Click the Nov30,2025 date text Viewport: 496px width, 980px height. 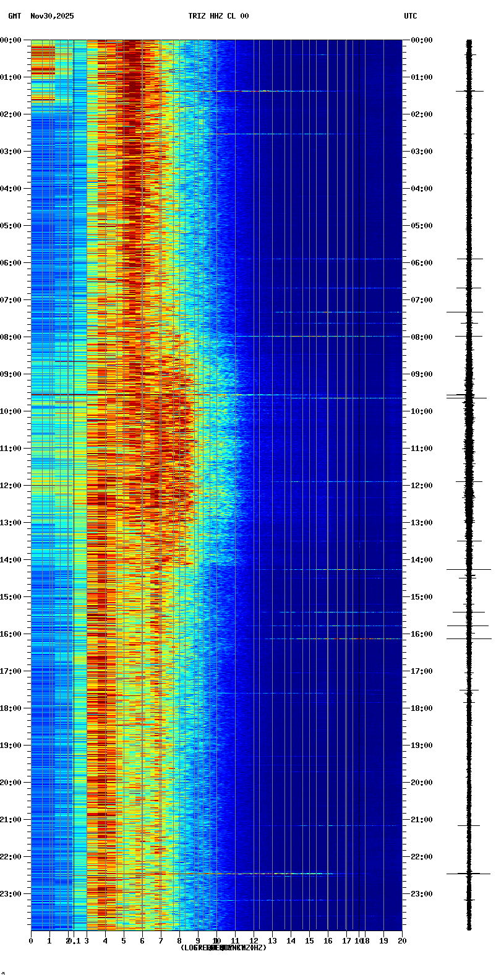click(52, 16)
